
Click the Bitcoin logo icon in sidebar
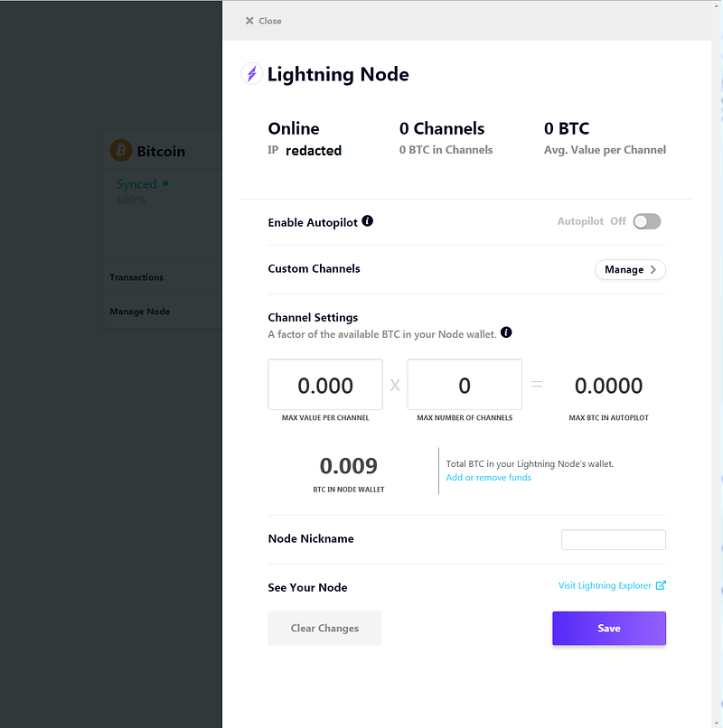121,151
